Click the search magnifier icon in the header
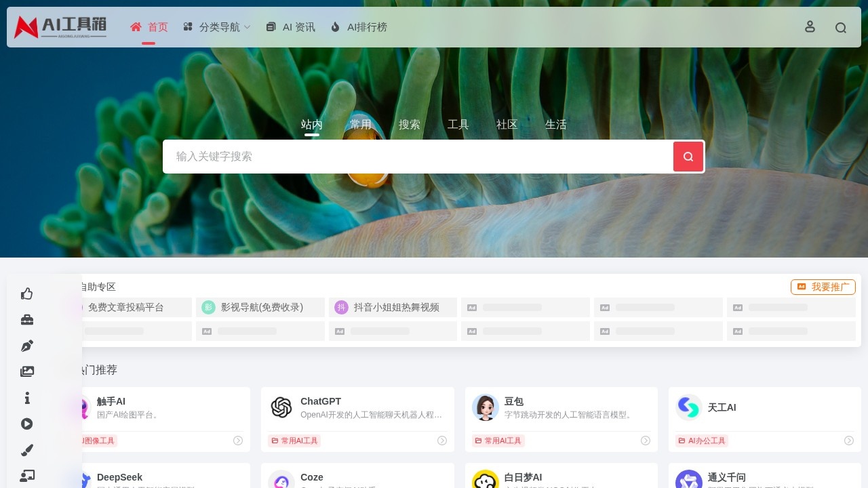This screenshot has width=868, height=488. click(841, 27)
